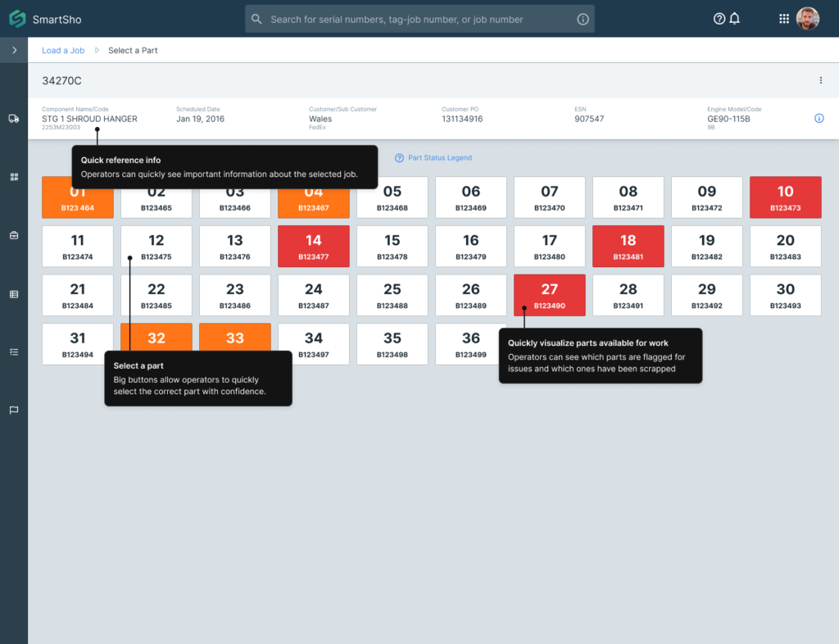Open the notifications bell
Screen dimensions: 839x644
(x=735, y=19)
